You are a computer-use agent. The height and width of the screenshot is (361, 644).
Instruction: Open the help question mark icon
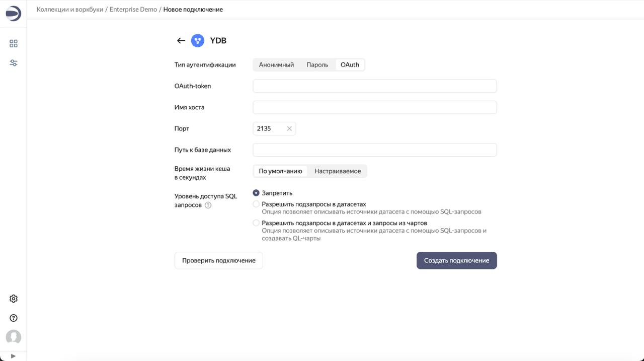click(x=14, y=317)
